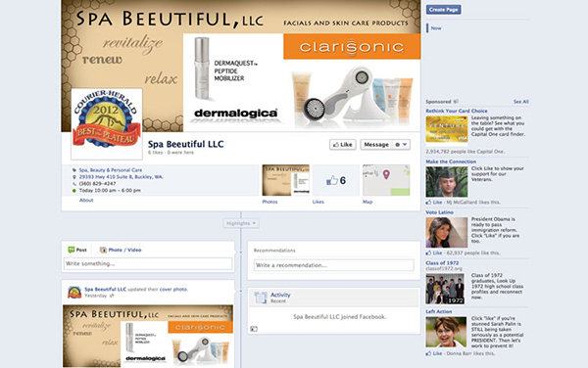Click the Spa Beeutiful LLC page title
588x368 pixels.
click(185, 144)
